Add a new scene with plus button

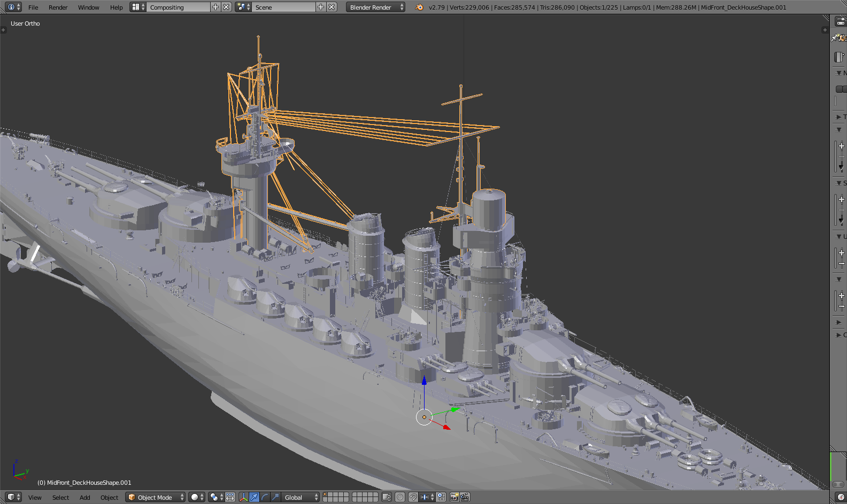pos(321,7)
